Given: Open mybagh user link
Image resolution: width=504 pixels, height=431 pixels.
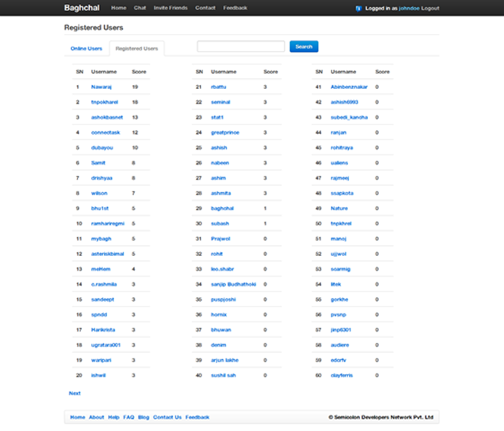Looking at the screenshot, I should click(102, 239).
